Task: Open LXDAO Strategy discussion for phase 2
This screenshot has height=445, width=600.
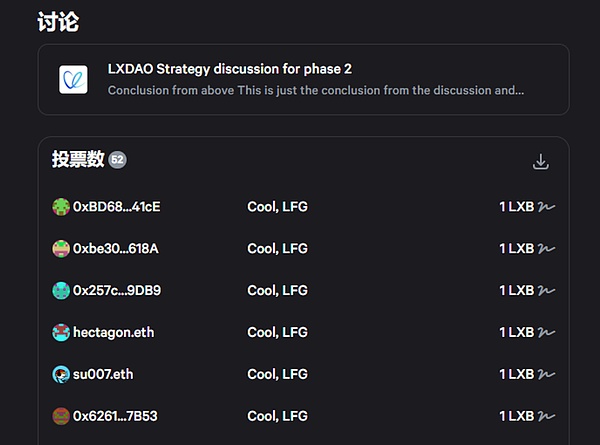Action: coord(229,69)
